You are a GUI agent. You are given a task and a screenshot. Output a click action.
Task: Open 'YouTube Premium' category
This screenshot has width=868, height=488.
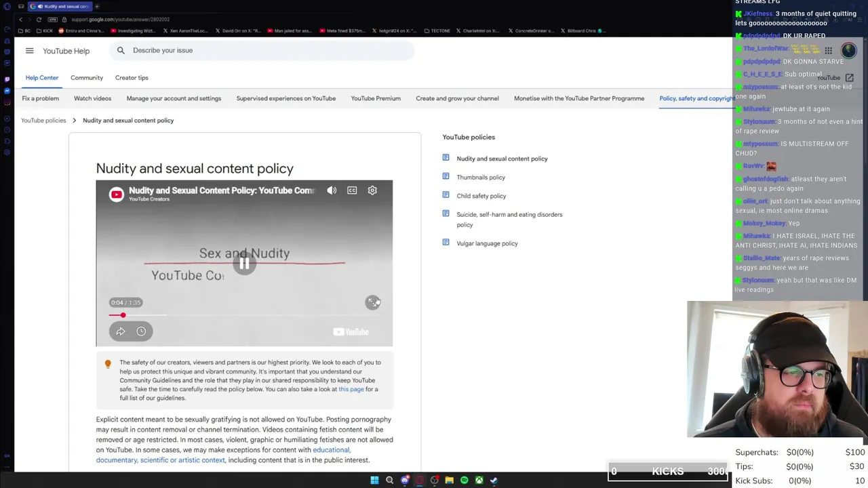pyautogui.click(x=376, y=98)
